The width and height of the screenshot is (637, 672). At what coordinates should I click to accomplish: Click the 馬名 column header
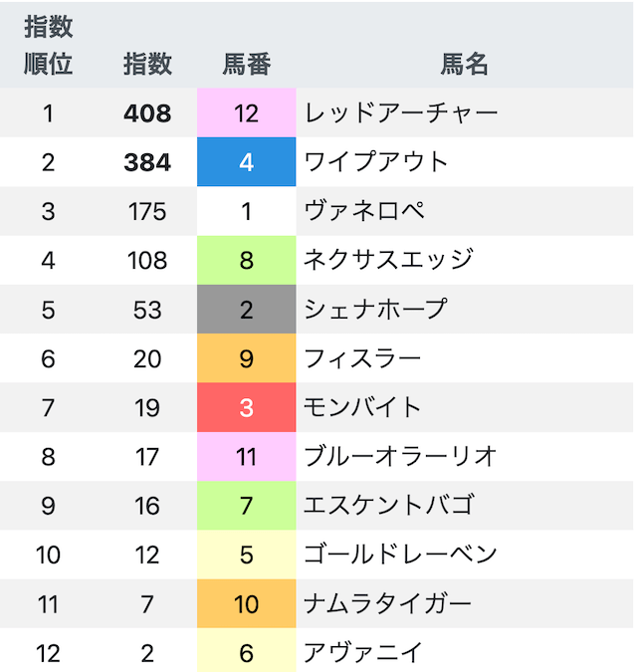click(x=465, y=65)
